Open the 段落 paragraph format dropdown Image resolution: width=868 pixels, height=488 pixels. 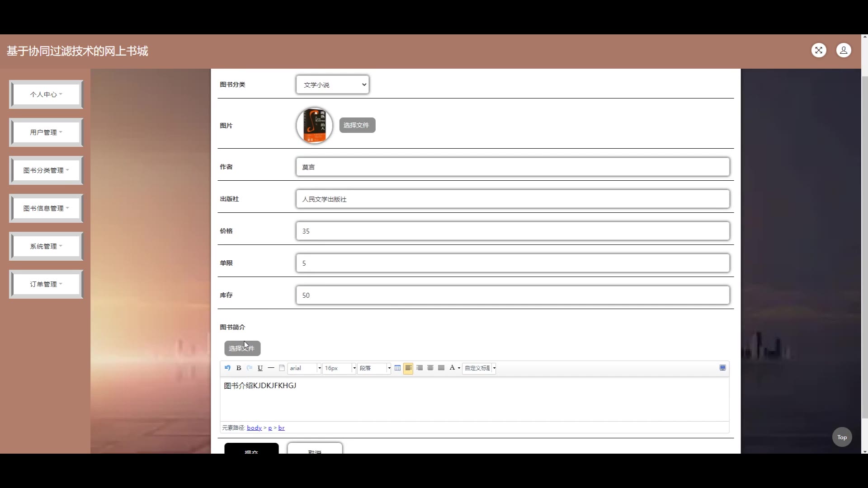[x=374, y=368]
